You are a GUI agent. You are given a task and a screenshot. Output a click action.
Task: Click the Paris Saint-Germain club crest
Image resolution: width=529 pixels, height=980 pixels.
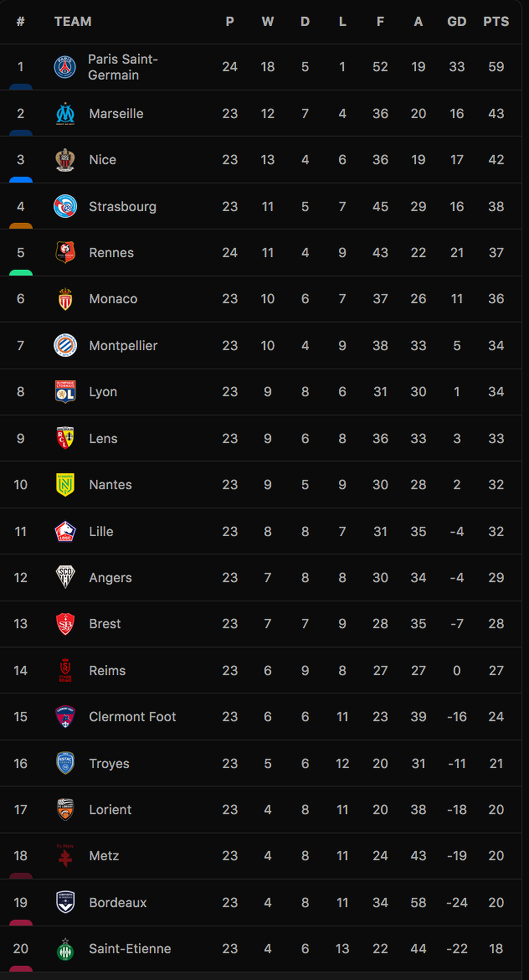click(x=65, y=67)
